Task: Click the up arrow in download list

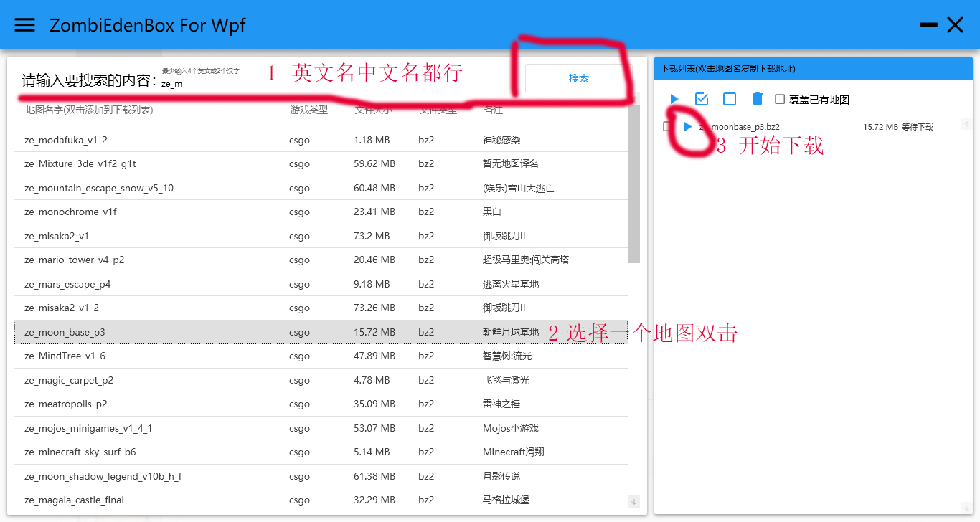Action: tap(967, 126)
